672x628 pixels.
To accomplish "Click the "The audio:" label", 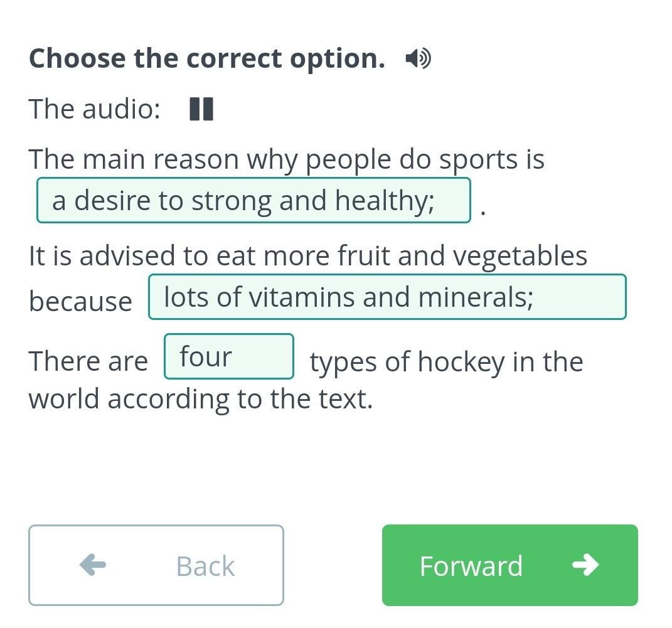I will (95, 109).
